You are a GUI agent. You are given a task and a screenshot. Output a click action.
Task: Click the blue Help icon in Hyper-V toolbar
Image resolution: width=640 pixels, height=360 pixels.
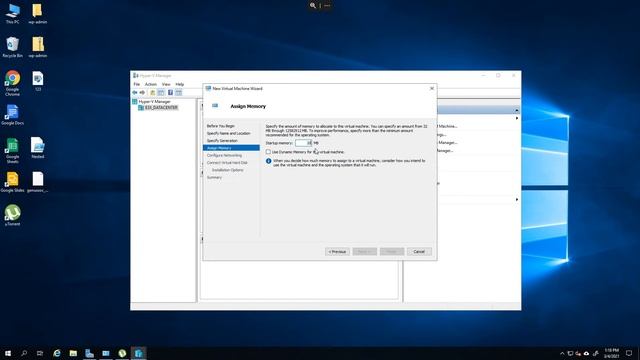[x=170, y=93]
